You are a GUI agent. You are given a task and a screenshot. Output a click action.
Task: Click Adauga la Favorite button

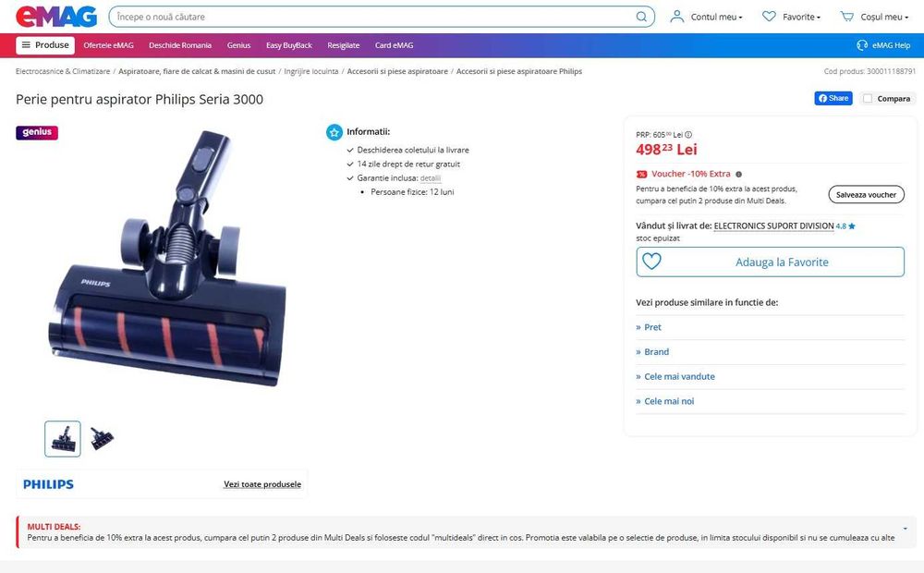771,262
